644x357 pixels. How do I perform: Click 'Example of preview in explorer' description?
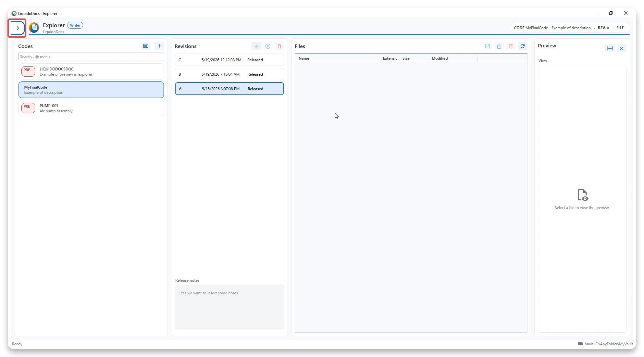point(66,74)
